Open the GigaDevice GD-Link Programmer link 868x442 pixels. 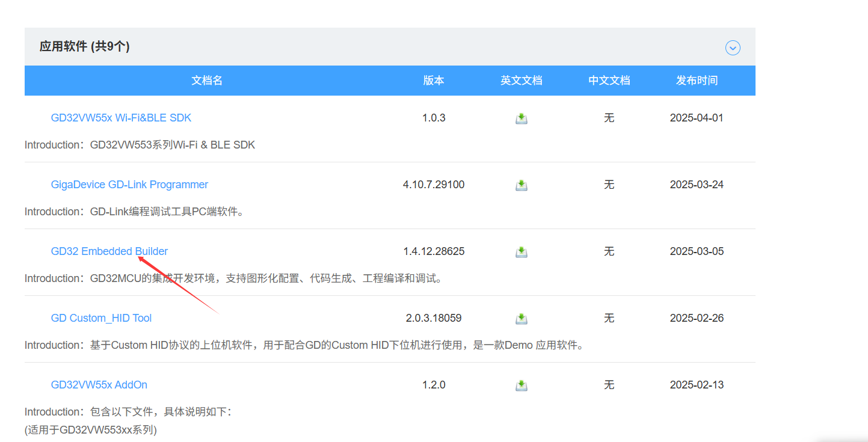(x=129, y=185)
